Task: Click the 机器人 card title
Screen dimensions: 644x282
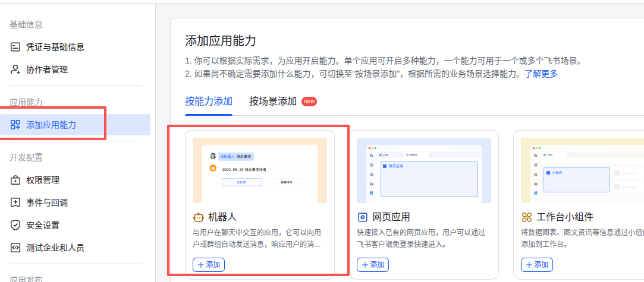Action: coord(222,217)
